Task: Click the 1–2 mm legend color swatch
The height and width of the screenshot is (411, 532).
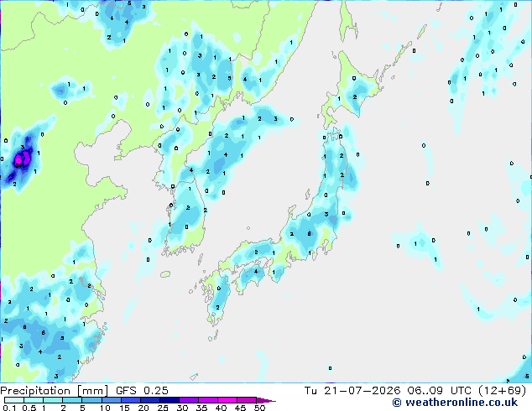Action: click(x=53, y=400)
